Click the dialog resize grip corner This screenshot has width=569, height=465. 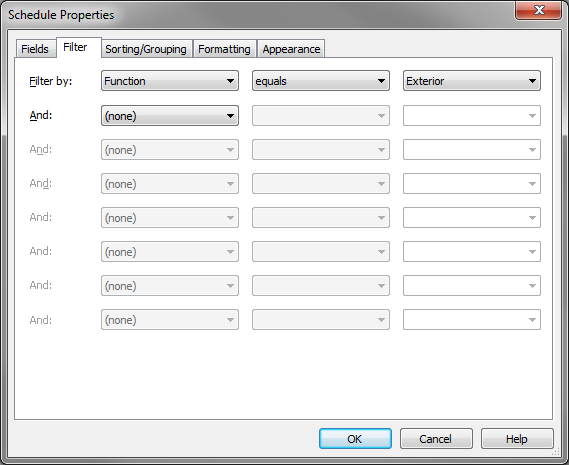pyautogui.click(x=556, y=452)
